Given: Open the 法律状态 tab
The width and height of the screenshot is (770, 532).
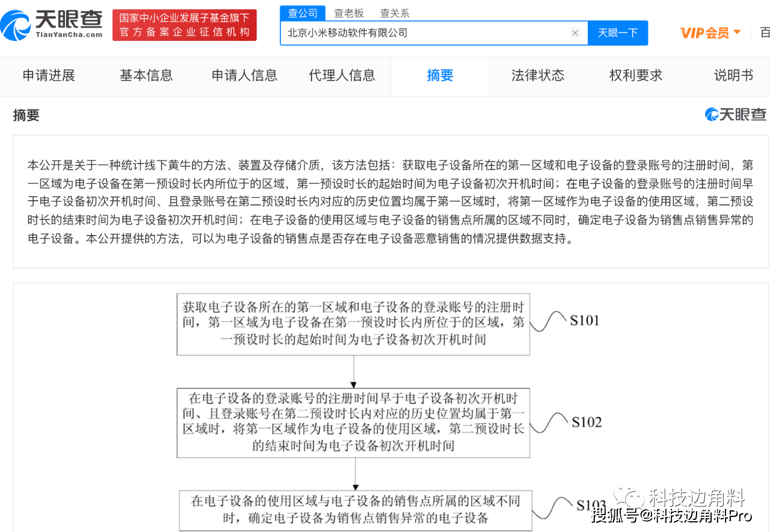Looking at the screenshot, I should pos(538,76).
